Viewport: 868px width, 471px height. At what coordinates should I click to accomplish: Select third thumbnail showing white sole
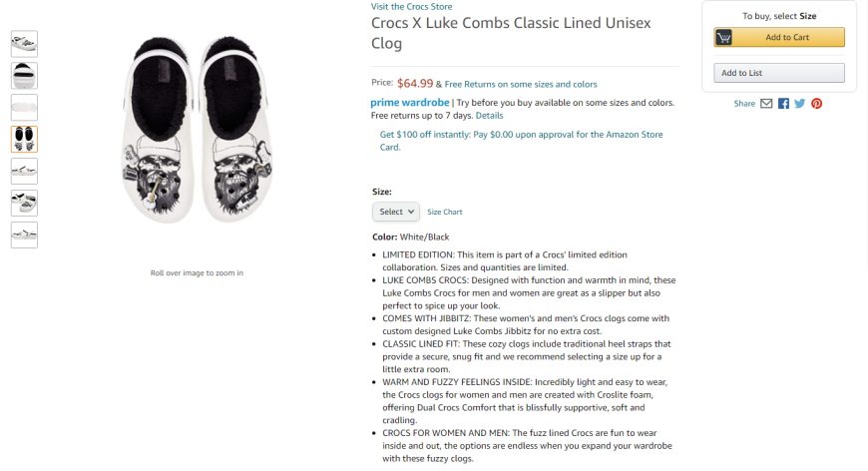coord(24,108)
